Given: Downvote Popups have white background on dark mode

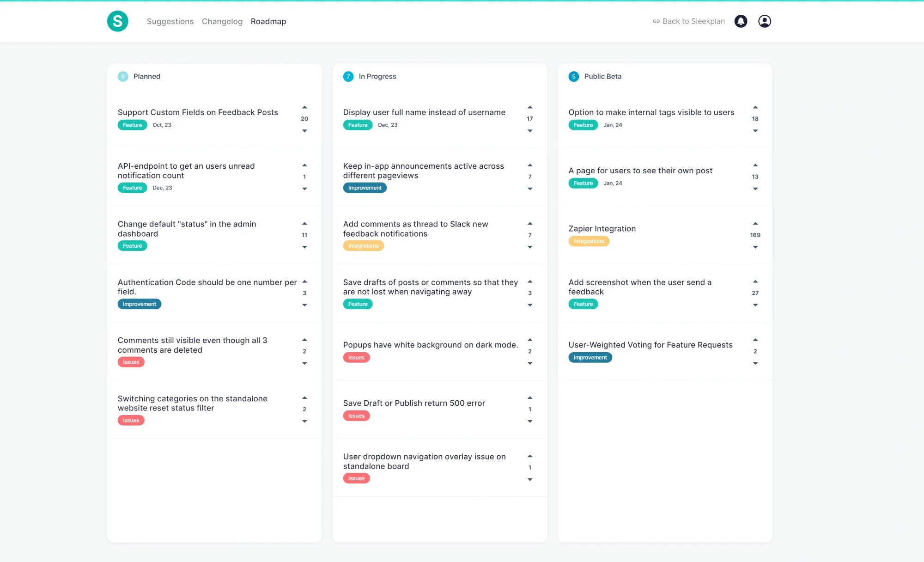Looking at the screenshot, I should (x=530, y=363).
